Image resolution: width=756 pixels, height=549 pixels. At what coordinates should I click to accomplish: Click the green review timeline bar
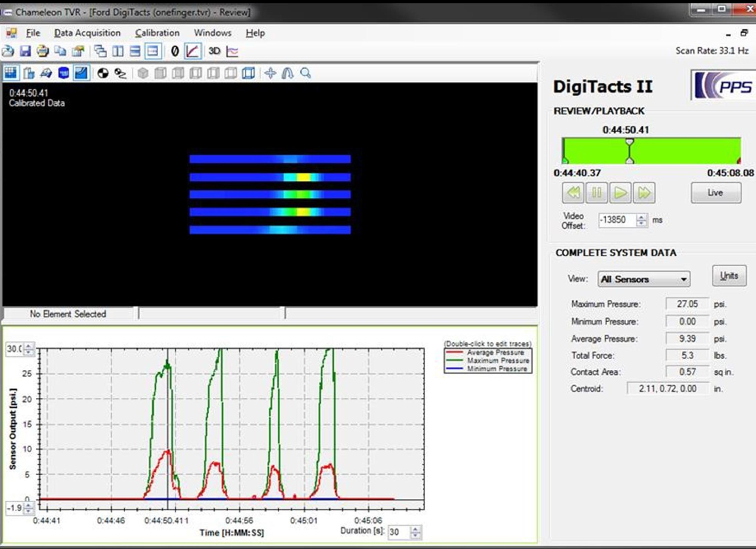(651, 151)
